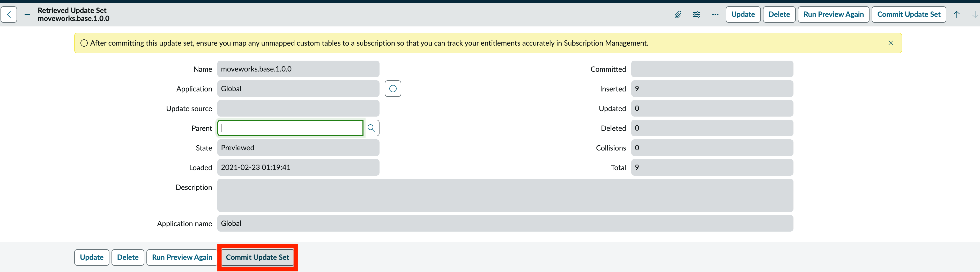Image resolution: width=980 pixels, height=272 pixels.
Task: Go to next record down arrow
Action: [975, 15]
